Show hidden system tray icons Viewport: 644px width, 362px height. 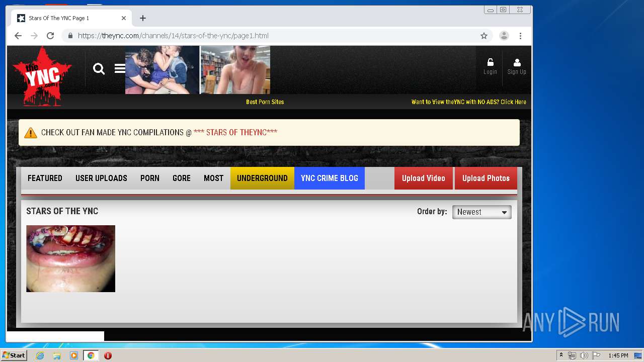coord(561,355)
